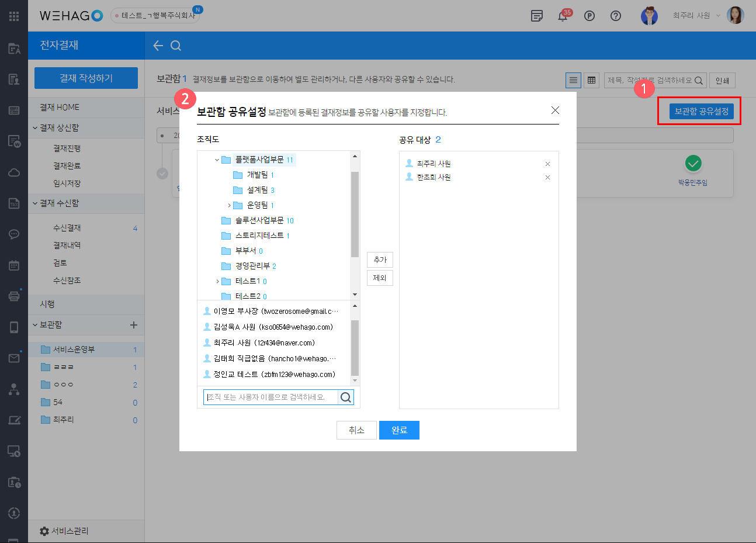Select 결재진행 in the sidebar menu
This screenshot has height=543, width=756.
(x=67, y=148)
